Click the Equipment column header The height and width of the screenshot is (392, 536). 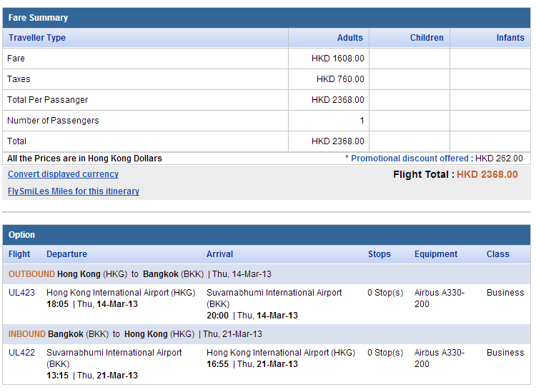pos(436,254)
